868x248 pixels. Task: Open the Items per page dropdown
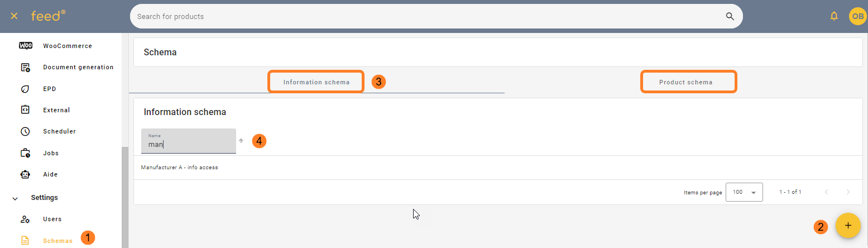point(744,192)
